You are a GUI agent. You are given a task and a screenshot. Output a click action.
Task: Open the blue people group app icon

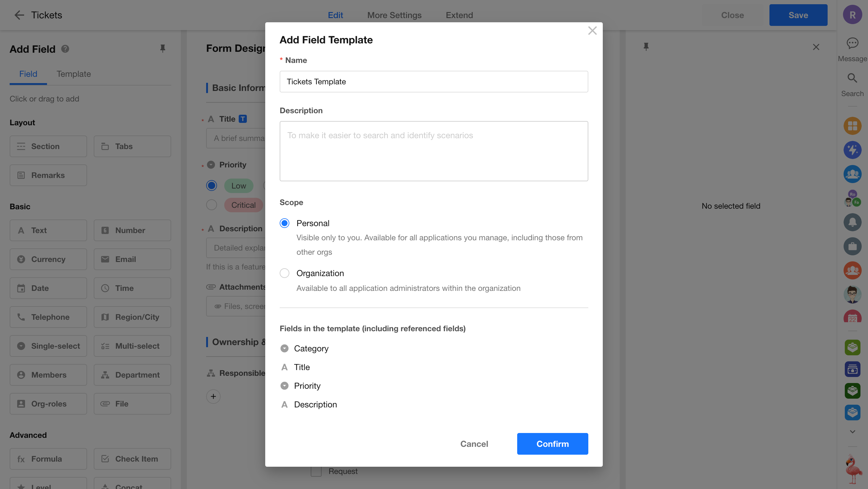(852, 174)
